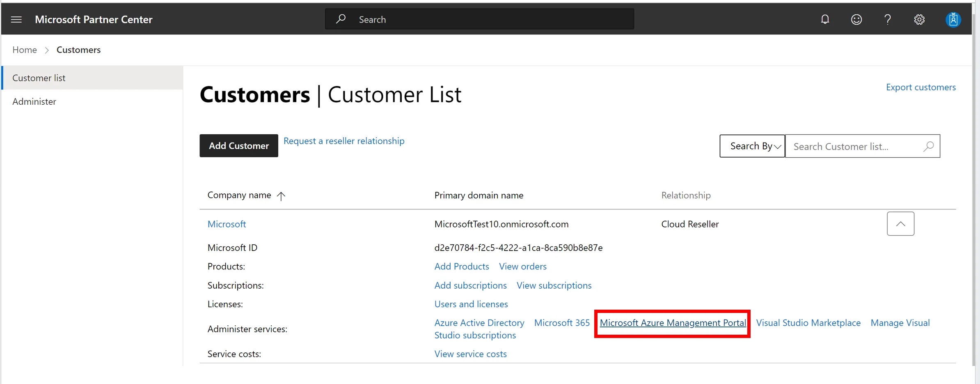The height and width of the screenshot is (384, 980).
Task: Open the Search By dropdown
Action: [x=752, y=146]
